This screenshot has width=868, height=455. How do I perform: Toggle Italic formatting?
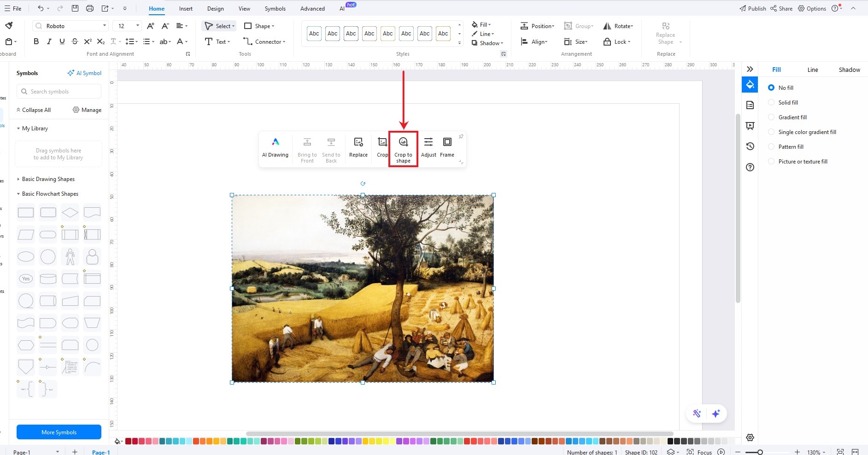[x=49, y=41]
